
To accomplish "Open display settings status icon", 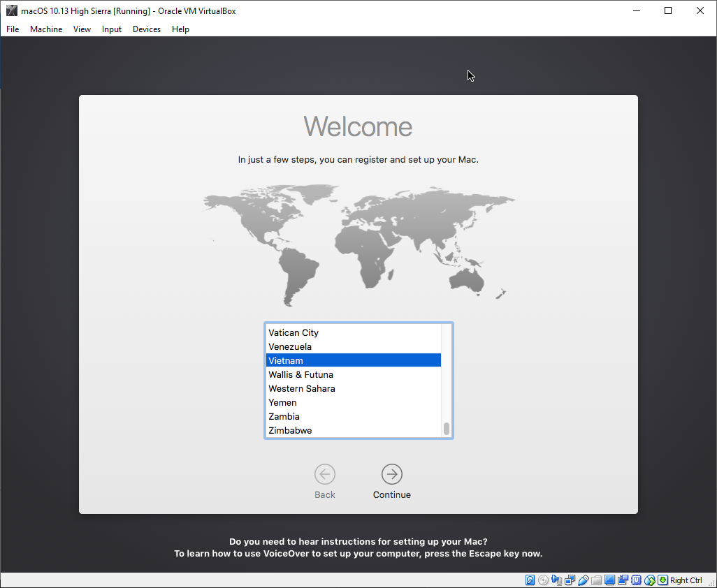I will (x=609, y=580).
